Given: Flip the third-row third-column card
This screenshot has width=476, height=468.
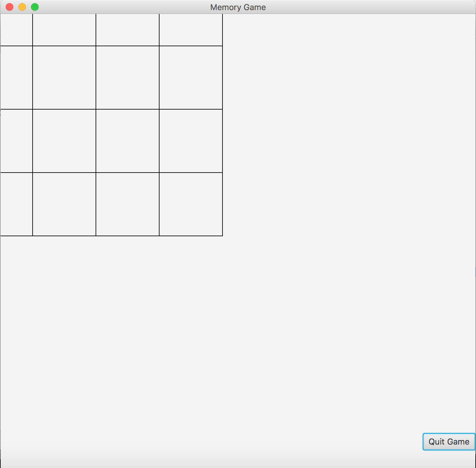Looking at the screenshot, I should 128,141.
